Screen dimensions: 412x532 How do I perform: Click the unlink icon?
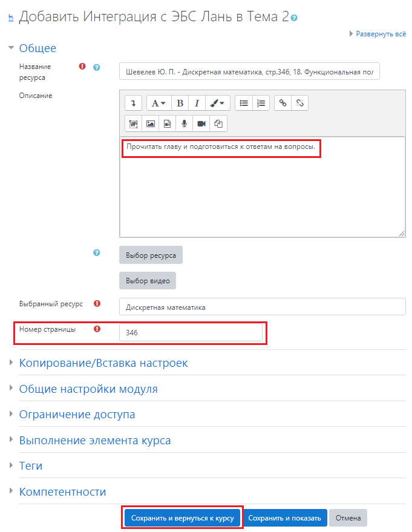pos(299,103)
